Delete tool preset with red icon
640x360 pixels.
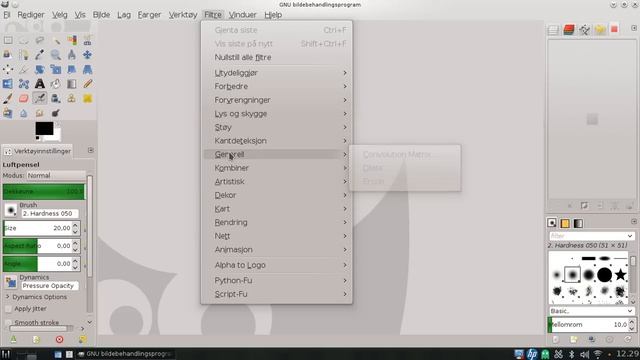(x=60, y=339)
